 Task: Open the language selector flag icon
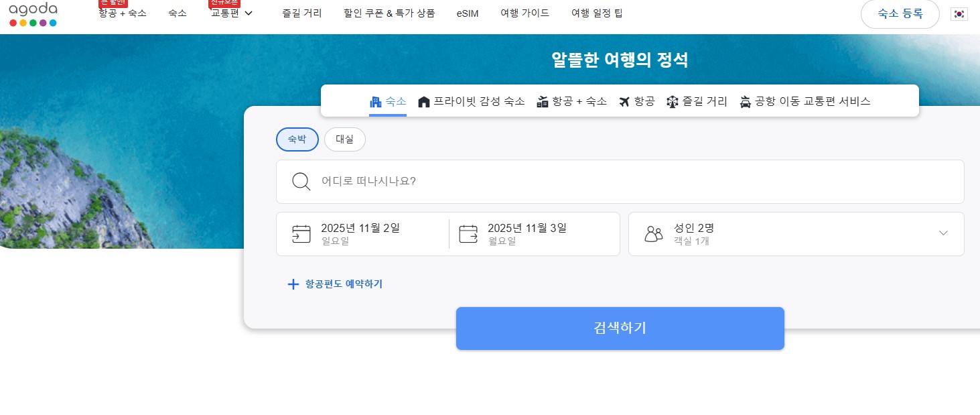pyautogui.click(x=959, y=13)
